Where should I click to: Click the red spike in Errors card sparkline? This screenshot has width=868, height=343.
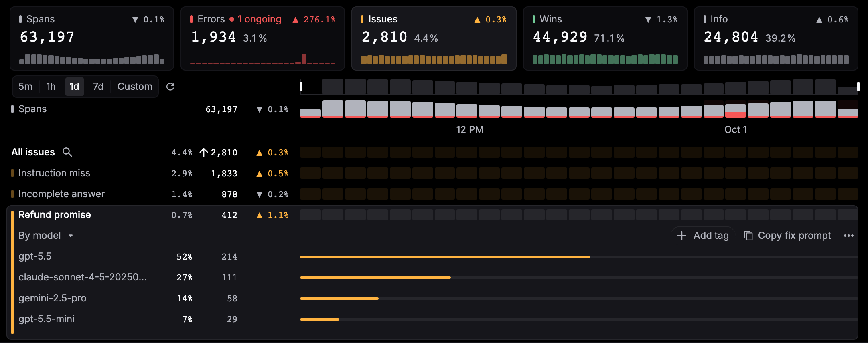304,59
